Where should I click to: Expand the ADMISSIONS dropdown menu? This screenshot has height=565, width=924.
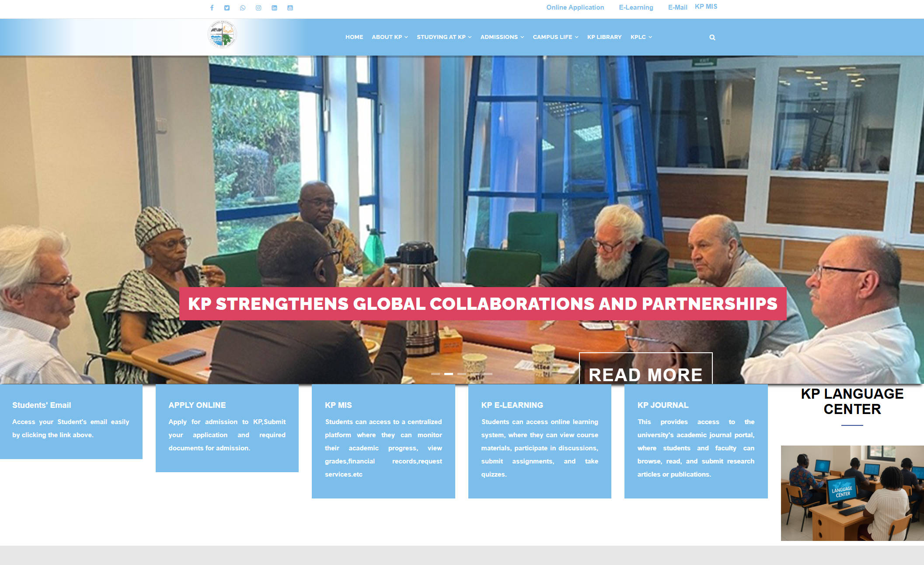502,37
